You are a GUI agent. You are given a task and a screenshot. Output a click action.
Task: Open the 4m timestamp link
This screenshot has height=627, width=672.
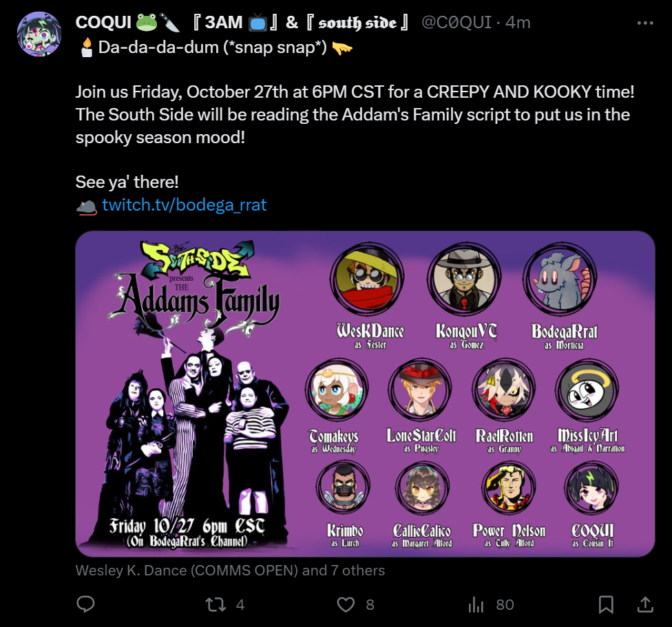pos(518,22)
